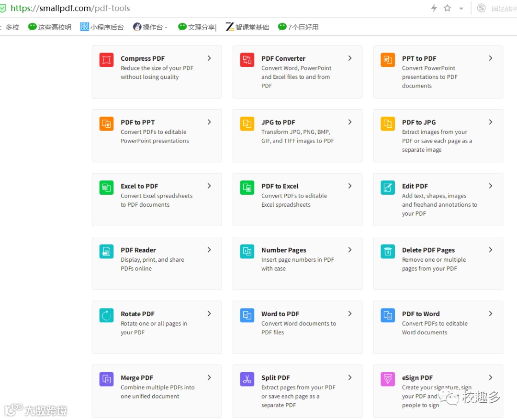Click the Rotate PDF icon
517x420 pixels.
coord(106,315)
